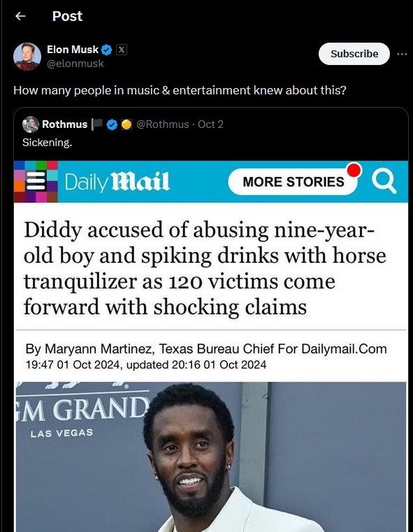This screenshot has height=532, width=413.
Task: Subscribe to Elon Musk's account
Action: click(354, 54)
